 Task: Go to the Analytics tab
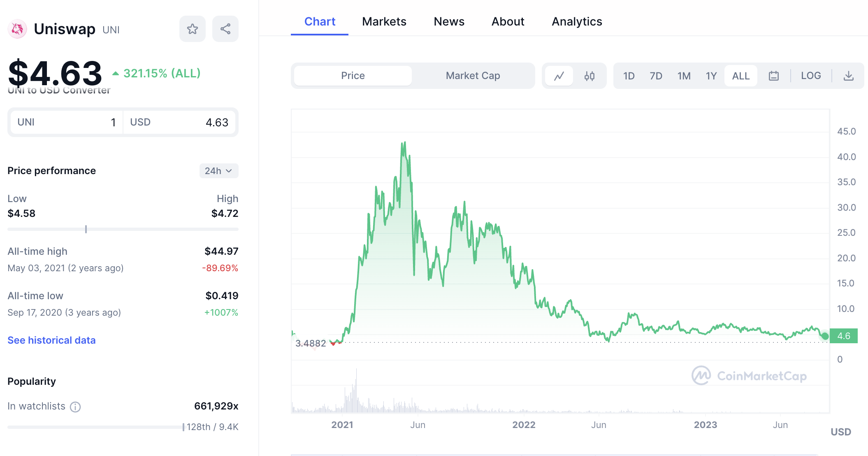click(577, 21)
